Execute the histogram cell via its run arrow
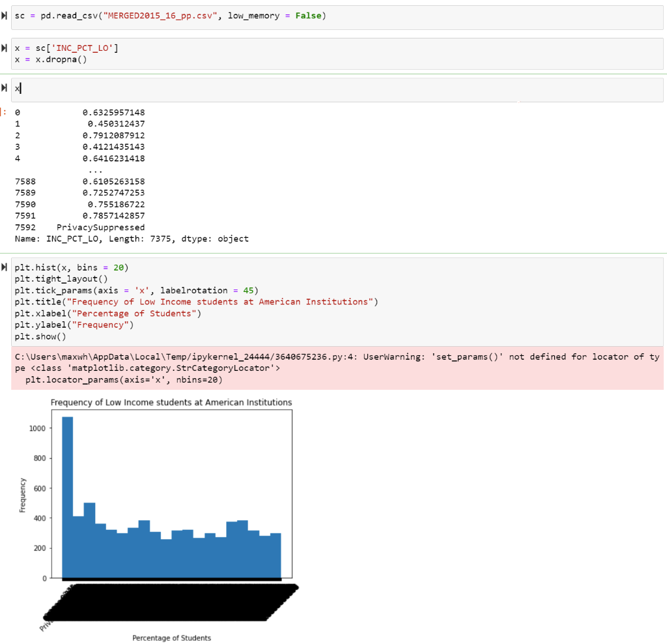 tap(5, 267)
